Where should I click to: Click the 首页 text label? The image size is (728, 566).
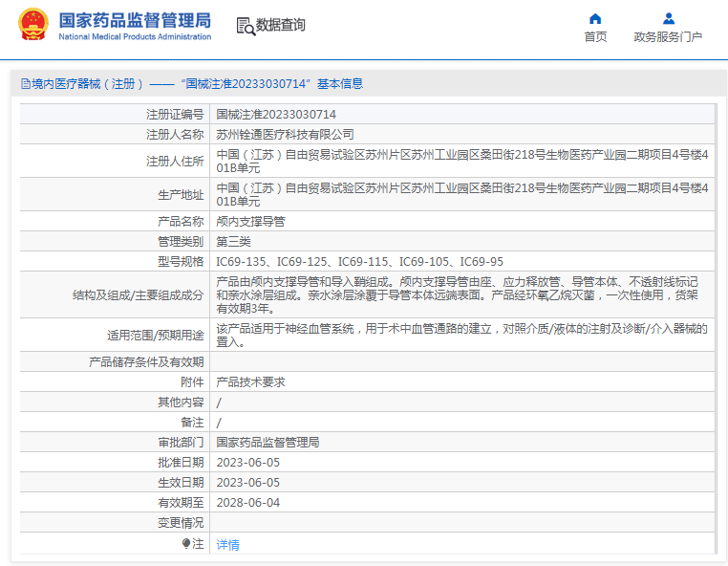point(595,37)
